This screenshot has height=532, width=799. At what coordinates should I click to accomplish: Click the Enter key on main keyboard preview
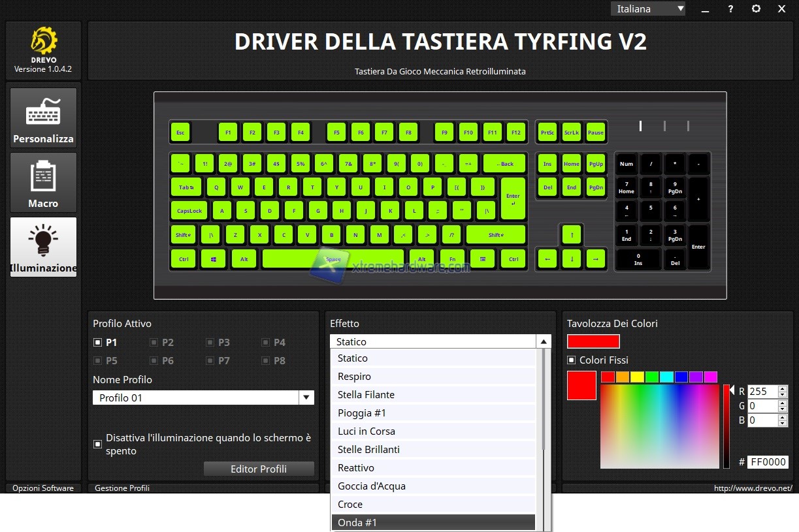[x=513, y=198]
